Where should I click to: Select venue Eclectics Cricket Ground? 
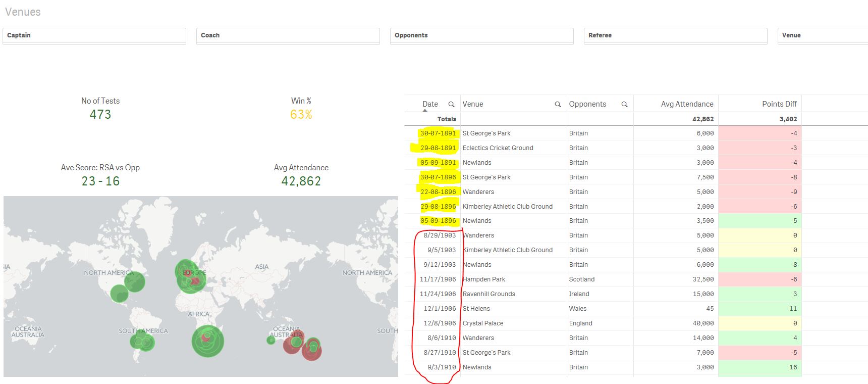coord(498,148)
